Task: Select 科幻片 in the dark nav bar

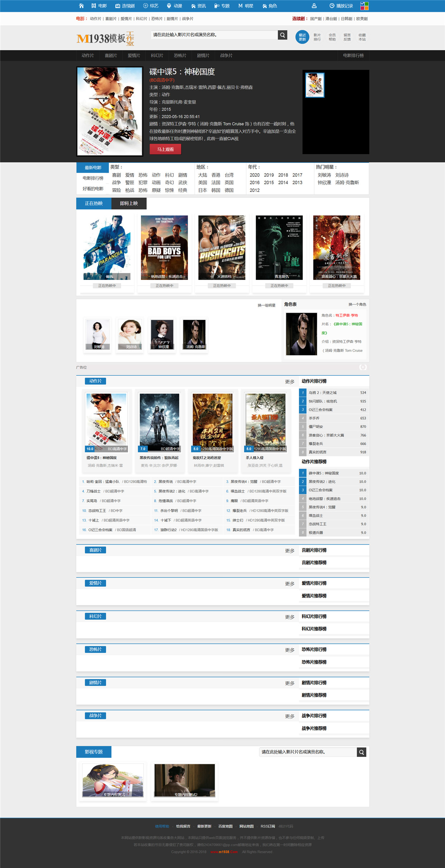Action: (157, 55)
